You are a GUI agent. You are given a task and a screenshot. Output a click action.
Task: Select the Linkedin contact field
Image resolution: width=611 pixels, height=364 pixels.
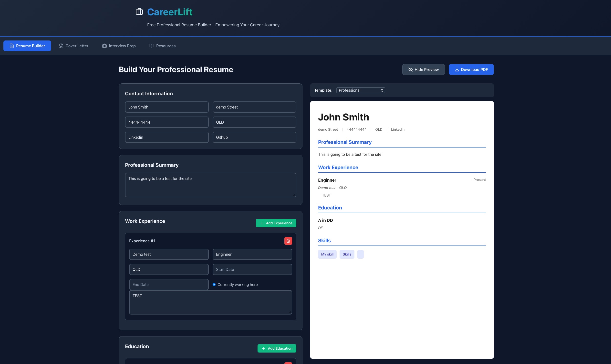point(166,137)
